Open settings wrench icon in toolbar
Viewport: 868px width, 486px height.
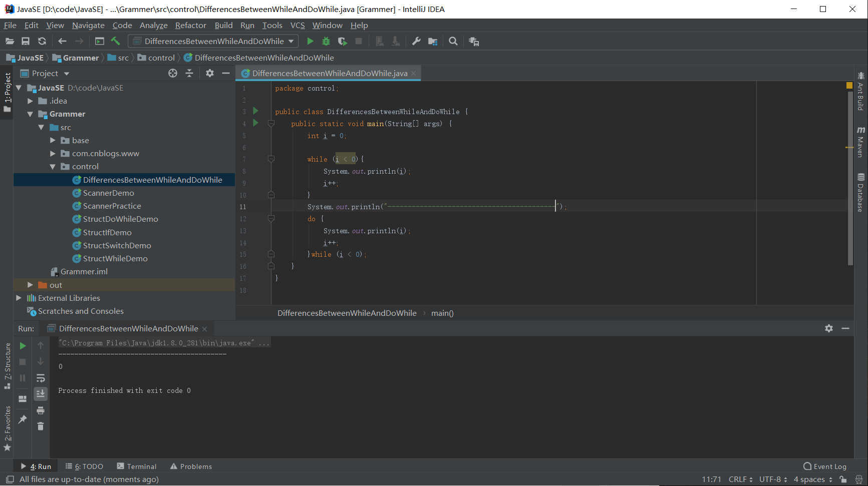[x=416, y=42]
